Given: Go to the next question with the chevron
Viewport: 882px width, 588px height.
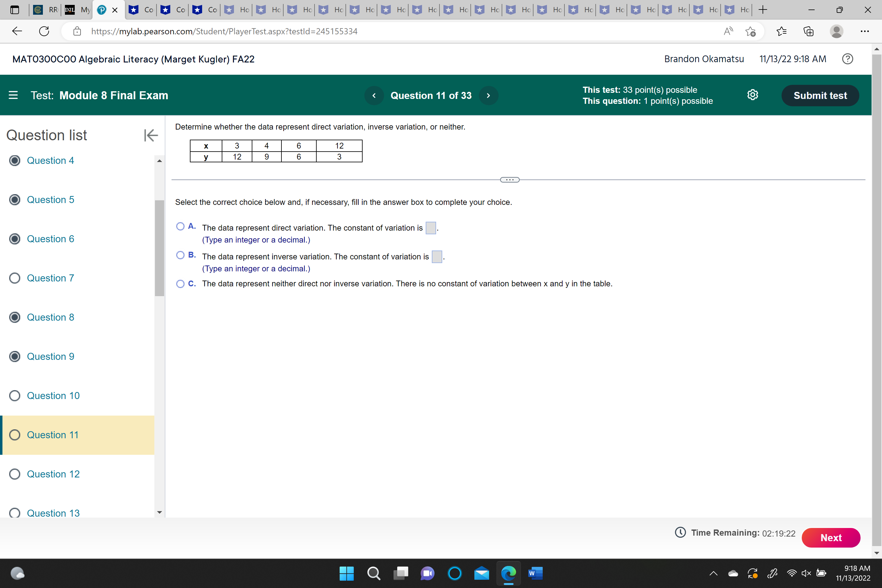Looking at the screenshot, I should tap(488, 96).
